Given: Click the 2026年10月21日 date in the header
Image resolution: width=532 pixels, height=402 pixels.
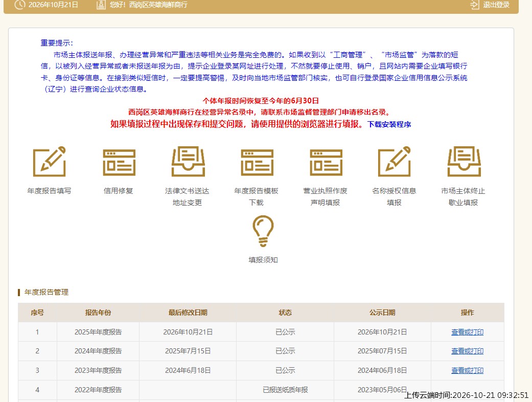Looking at the screenshot, I should coord(53,5).
